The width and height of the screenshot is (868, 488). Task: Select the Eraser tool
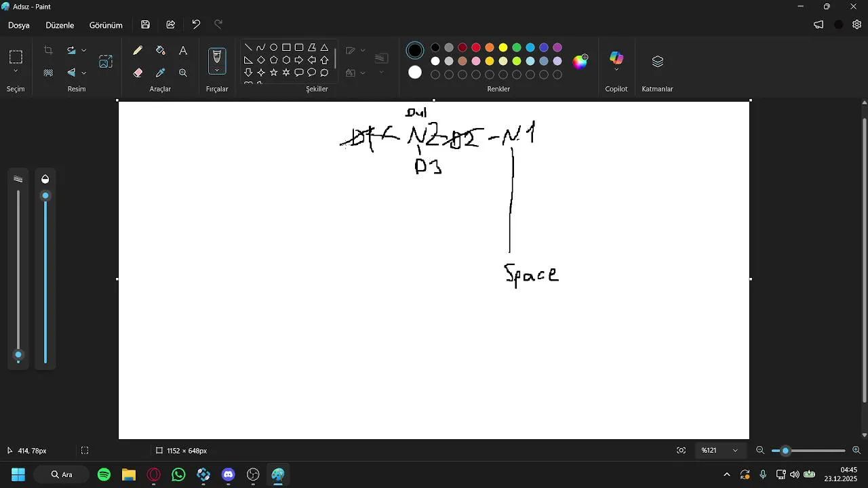click(x=138, y=73)
